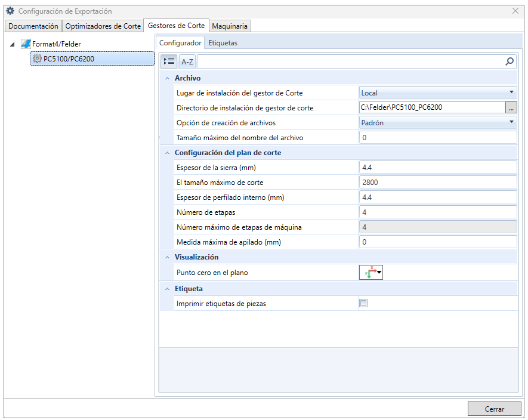Click Opción de creación de archivos label

pos(226,123)
